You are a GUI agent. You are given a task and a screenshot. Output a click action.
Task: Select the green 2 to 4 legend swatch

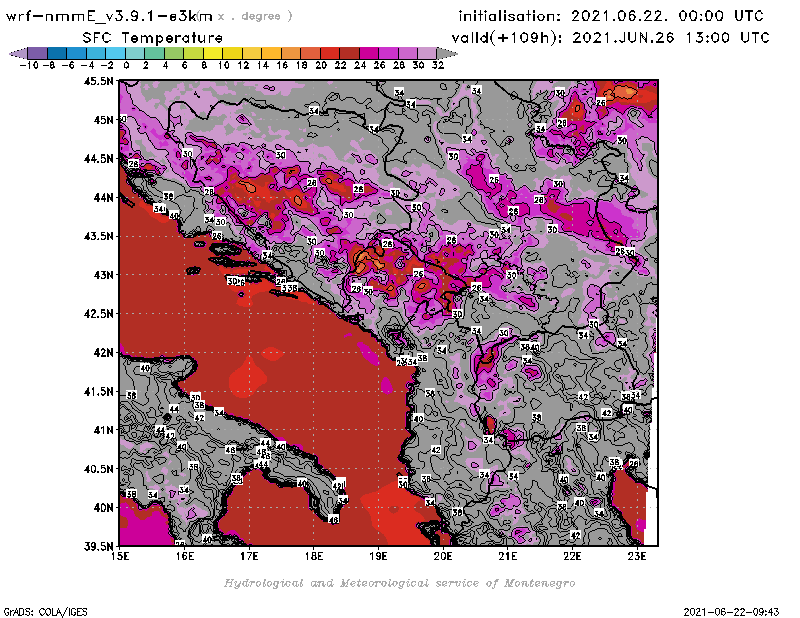click(x=155, y=53)
